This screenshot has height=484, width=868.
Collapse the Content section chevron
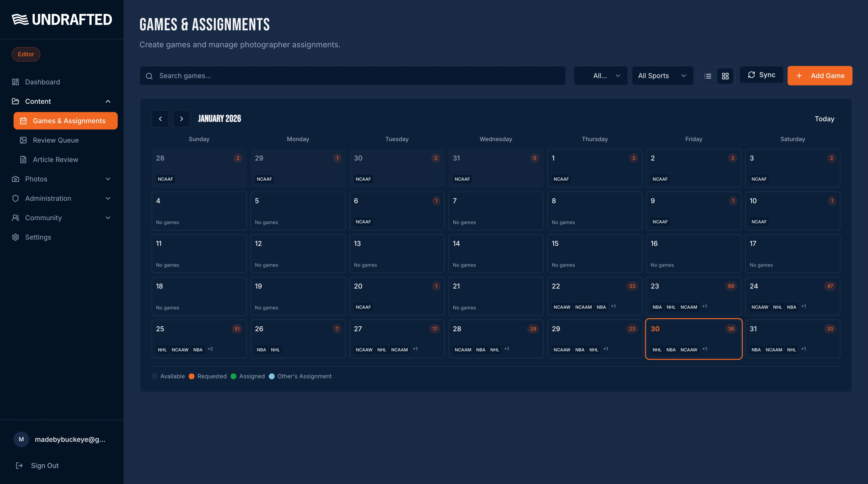pyautogui.click(x=108, y=102)
